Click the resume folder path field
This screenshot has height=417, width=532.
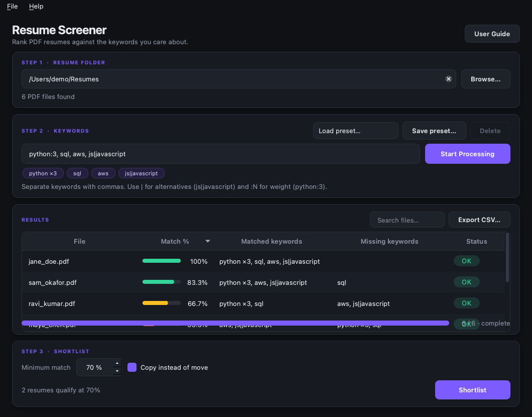238,79
